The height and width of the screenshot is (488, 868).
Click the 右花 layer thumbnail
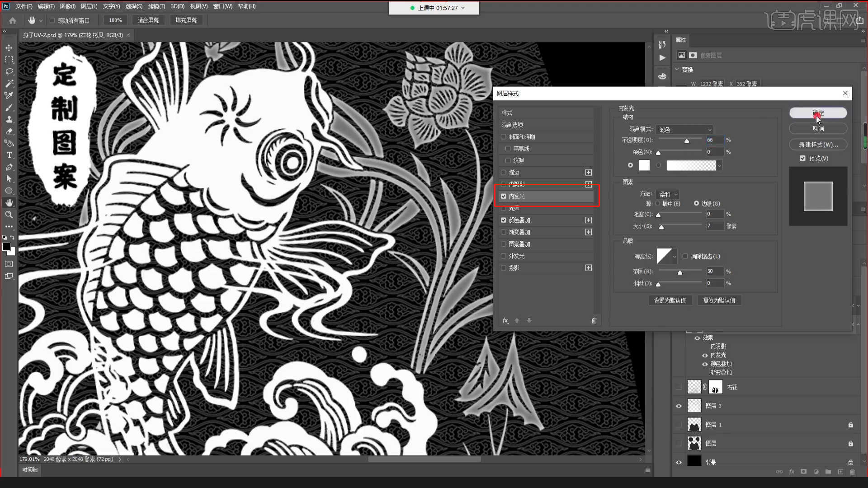(694, 387)
